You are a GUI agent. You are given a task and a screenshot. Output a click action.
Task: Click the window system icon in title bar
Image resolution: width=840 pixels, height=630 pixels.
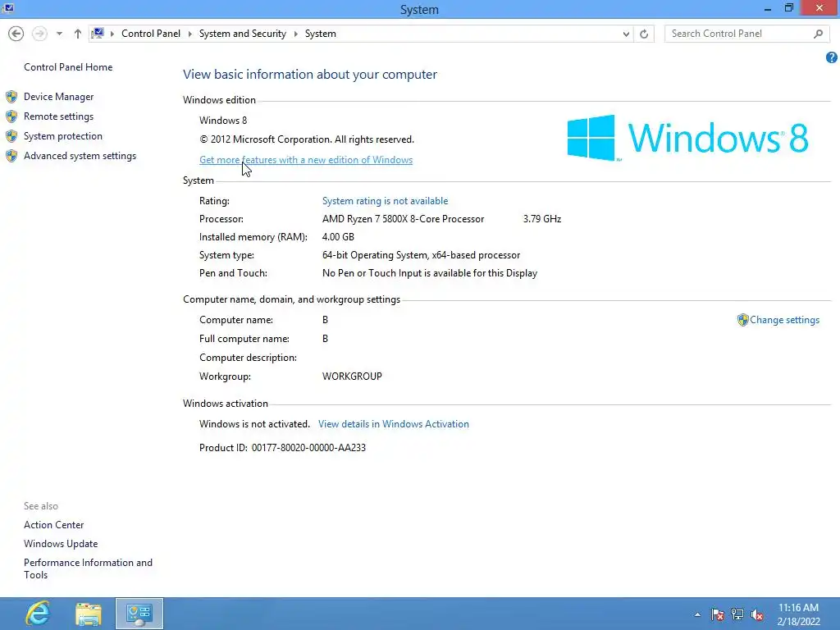coord(8,8)
